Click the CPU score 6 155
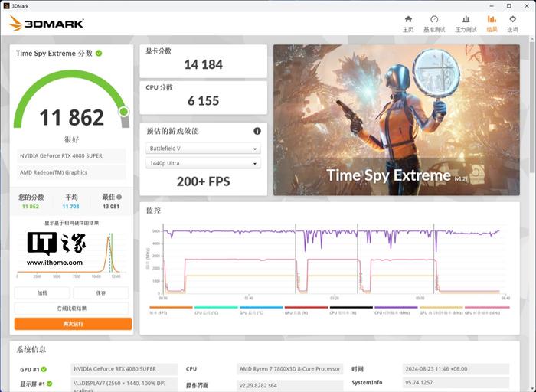The width and height of the screenshot is (536, 392). (204, 101)
